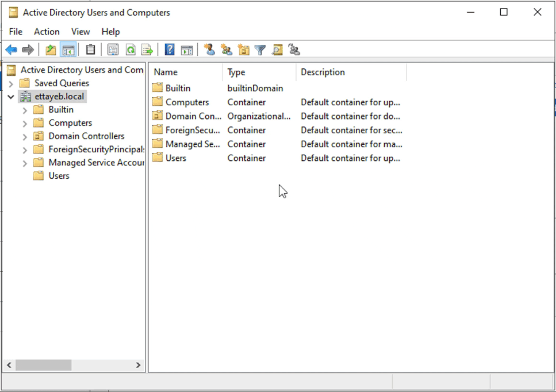
Task: Click the 'Managed Se...' name in the list
Action: click(193, 144)
